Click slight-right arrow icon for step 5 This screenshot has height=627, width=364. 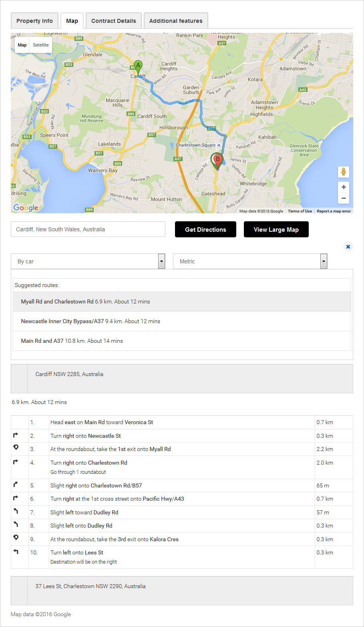click(16, 485)
